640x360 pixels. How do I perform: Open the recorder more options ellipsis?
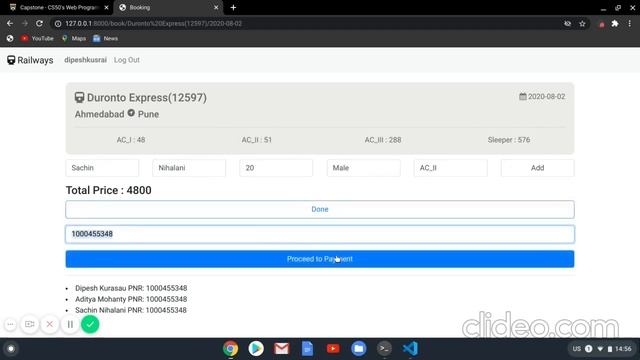click(11, 324)
